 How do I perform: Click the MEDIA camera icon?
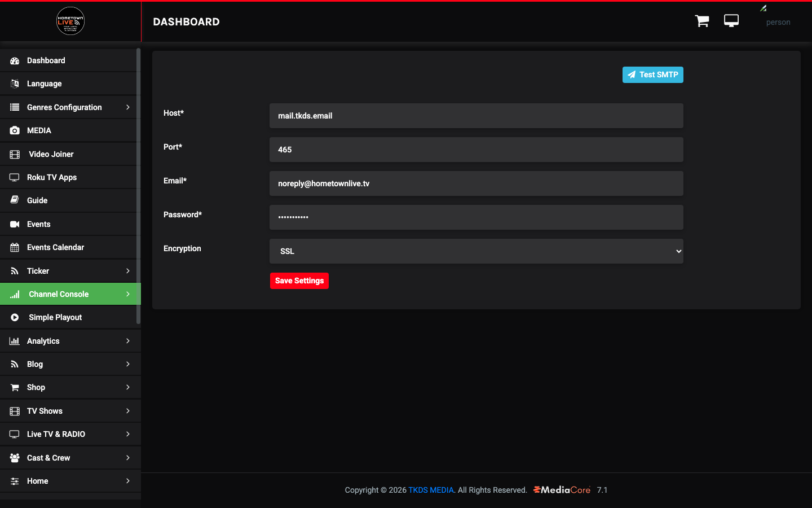click(15, 130)
